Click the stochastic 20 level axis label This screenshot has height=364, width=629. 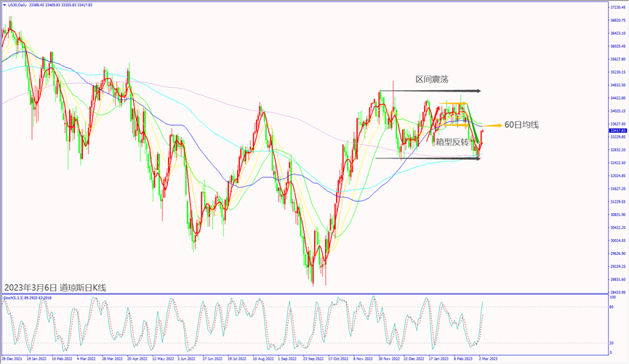pos(612,343)
